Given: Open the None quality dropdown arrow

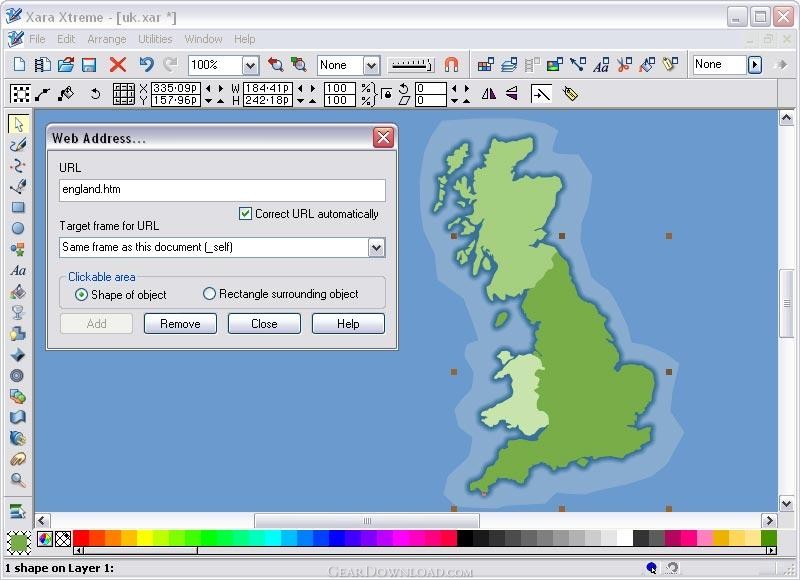Looking at the screenshot, I should [x=371, y=65].
